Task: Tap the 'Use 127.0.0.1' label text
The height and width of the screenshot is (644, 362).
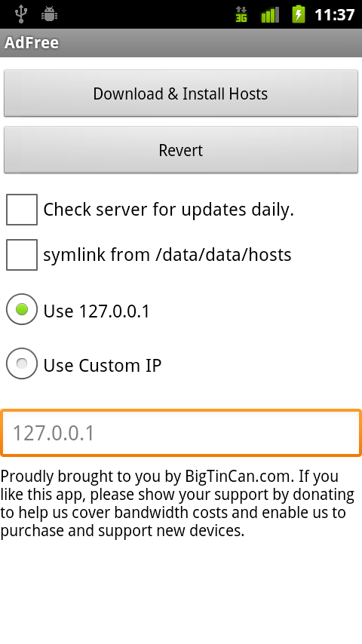Action: [97, 311]
